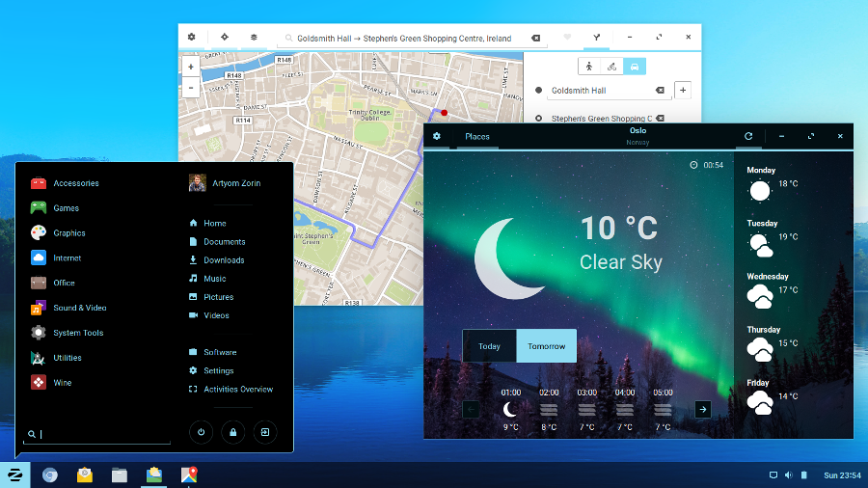The height and width of the screenshot is (488, 868).
Task: Click the lock screen button
Action: (x=232, y=432)
